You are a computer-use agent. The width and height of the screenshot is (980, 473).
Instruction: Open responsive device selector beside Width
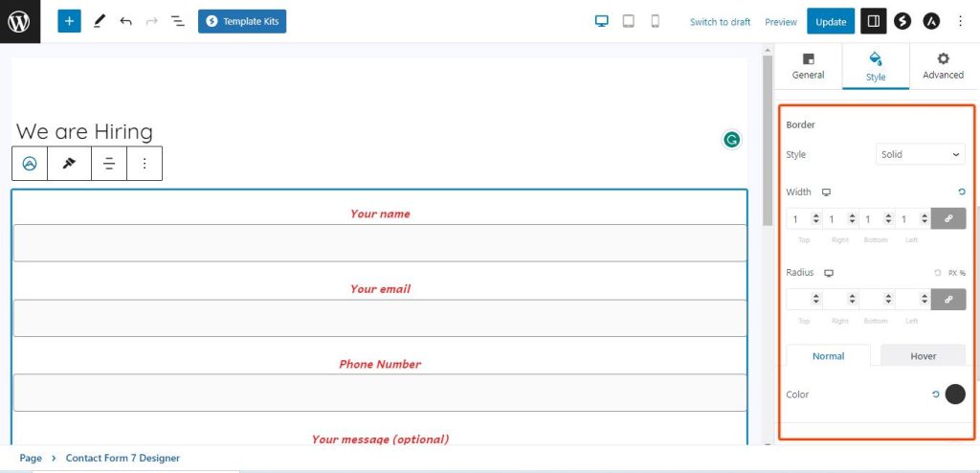click(x=826, y=192)
